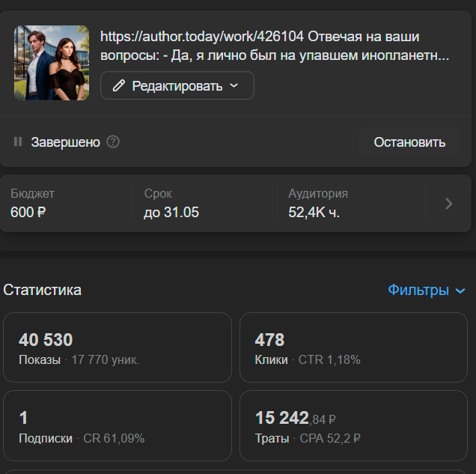The width and height of the screenshot is (476, 474).
Task: Select the Бюджет 600 ₽ cell
Action: (x=66, y=203)
